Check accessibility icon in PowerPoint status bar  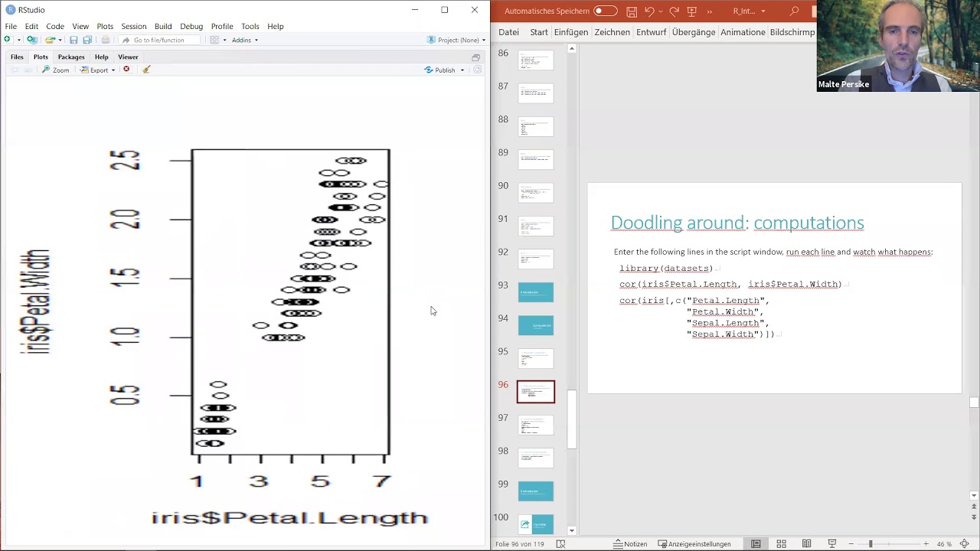pos(560,544)
